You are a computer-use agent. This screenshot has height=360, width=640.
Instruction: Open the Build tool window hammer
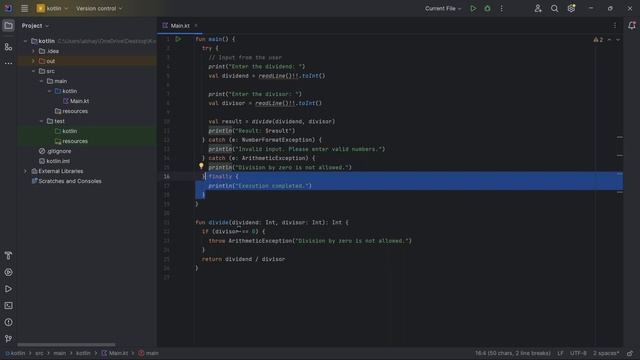8,256
